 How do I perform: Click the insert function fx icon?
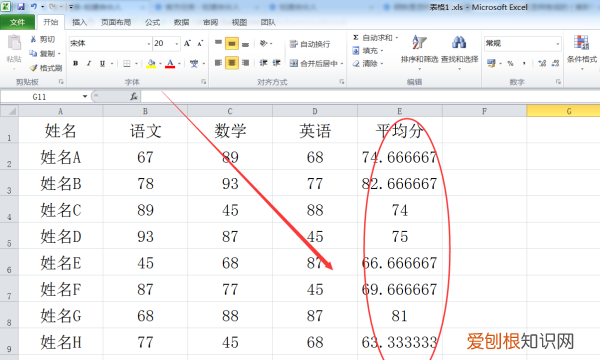click(134, 96)
